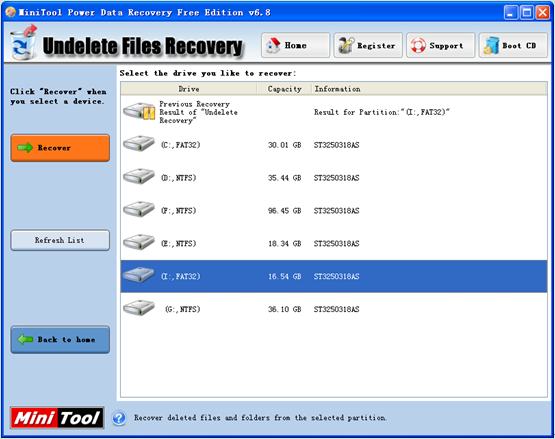Click the '(F:,NTFS)' drive label
Screen dimensions: 555x439
point(178,211)
